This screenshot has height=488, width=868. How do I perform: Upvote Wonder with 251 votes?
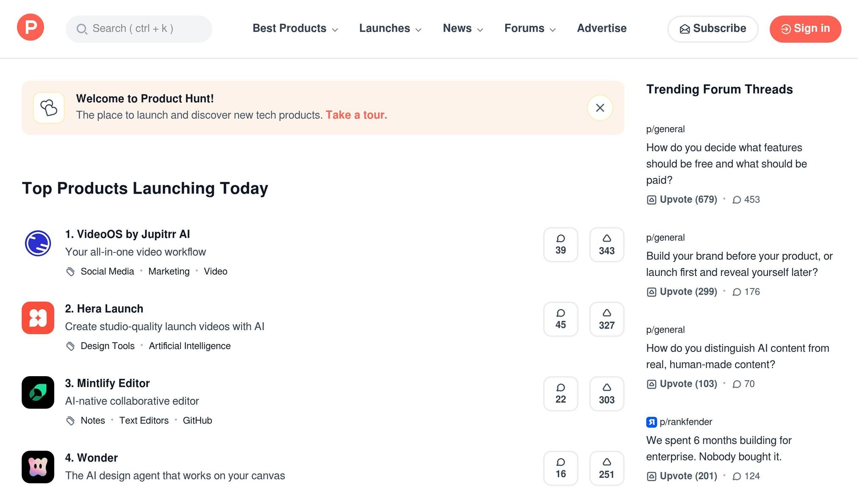pyautogui.click(x=606, y=469)
